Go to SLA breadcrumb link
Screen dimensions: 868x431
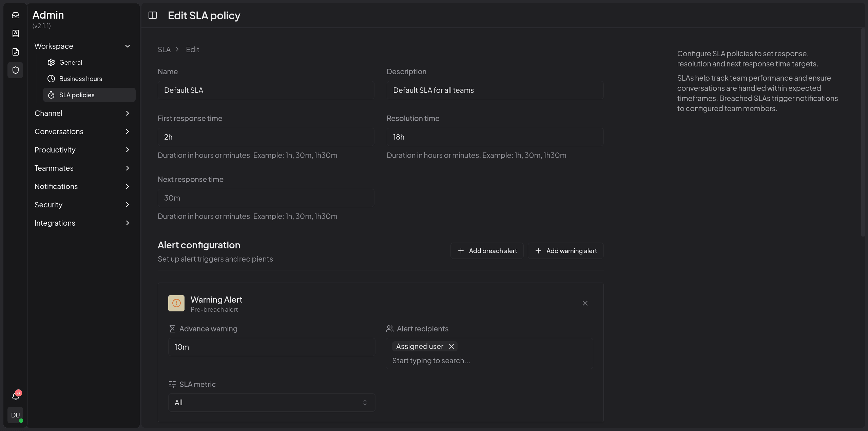[164, 49]
